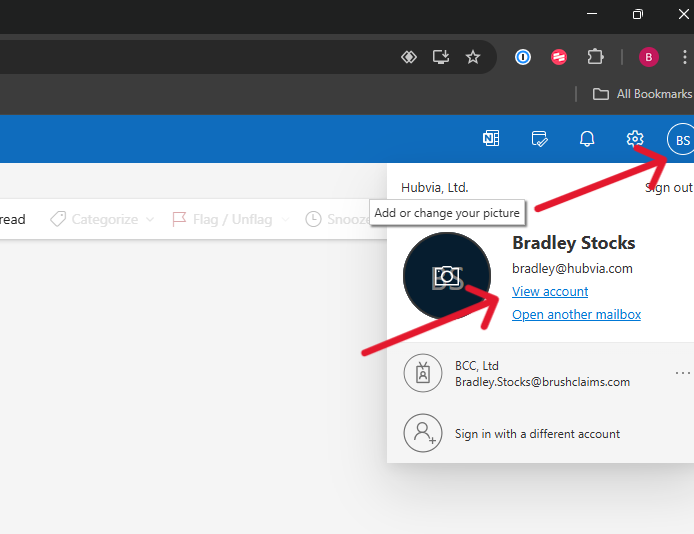Click the BS account manager avatar
Image resolution: width=694 pixels, height=534 pixels.
(x=682, y=140)
